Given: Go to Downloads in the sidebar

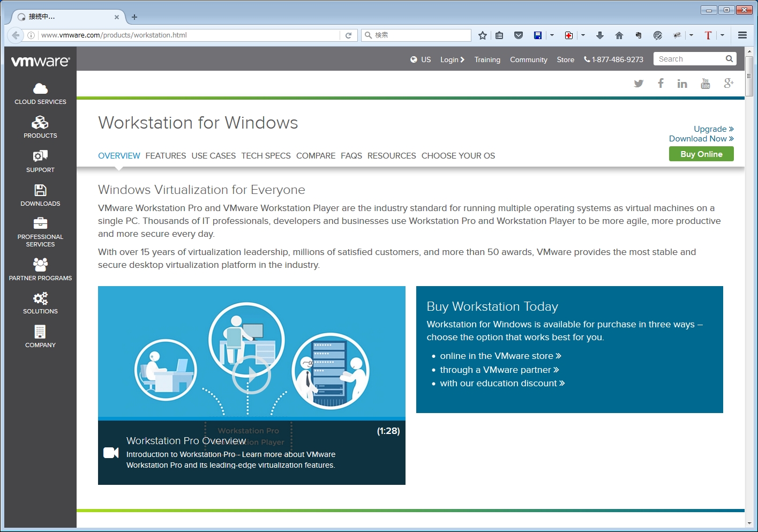Looking at the screenshot, I should click(x=40, y=195).
